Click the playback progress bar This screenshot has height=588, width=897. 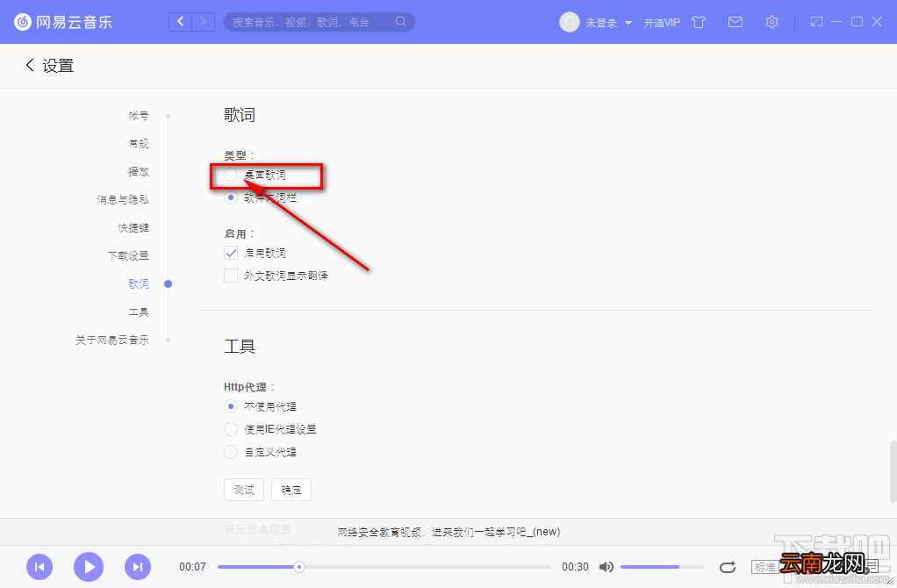coord(384,567)
